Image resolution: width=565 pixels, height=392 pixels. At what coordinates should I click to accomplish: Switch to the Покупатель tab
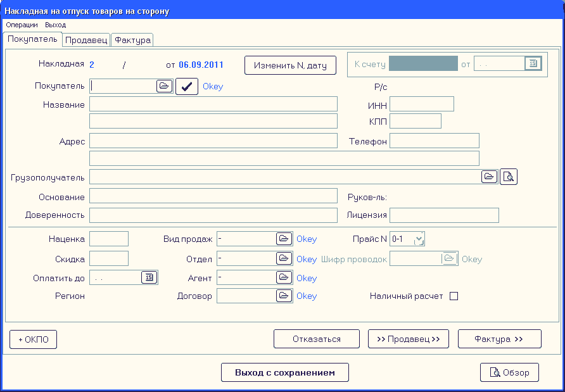[x=32, y=39]
